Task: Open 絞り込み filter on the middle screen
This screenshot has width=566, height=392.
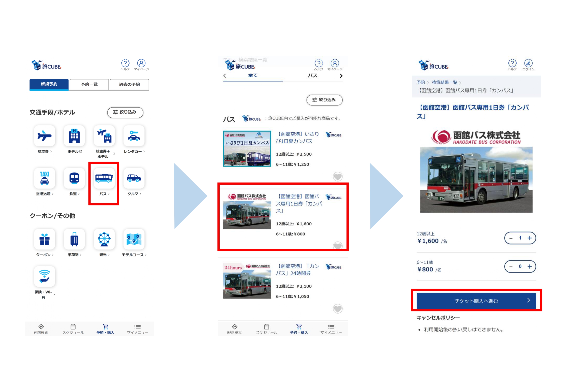Action: coord(324,100)
